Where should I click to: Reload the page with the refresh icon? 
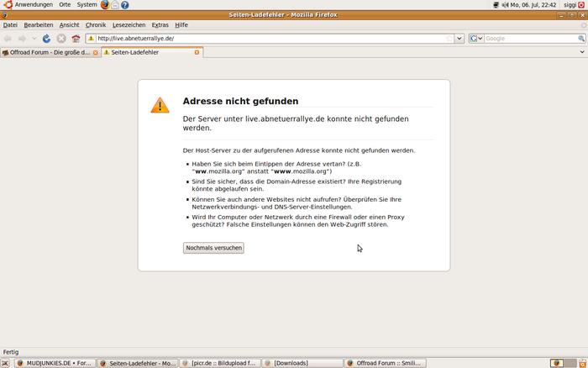(x=46, y=39)
